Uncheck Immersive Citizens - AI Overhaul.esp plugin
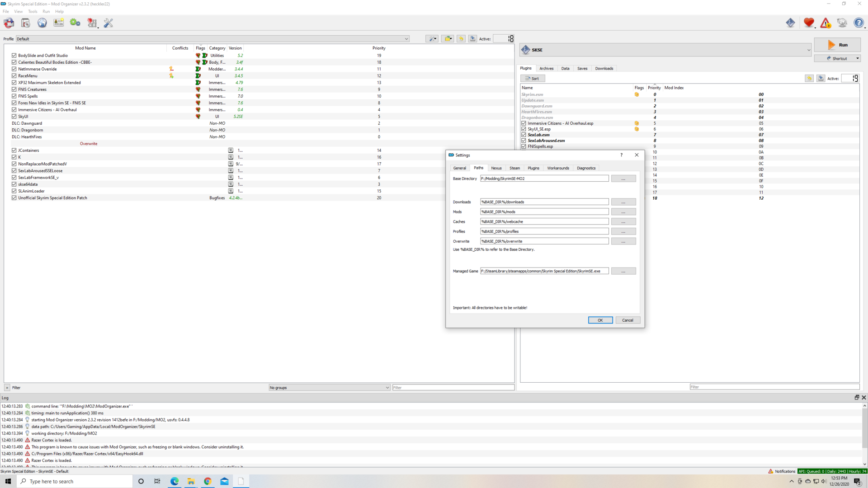Viewport: 868px width, 488px height. point(524,123)
